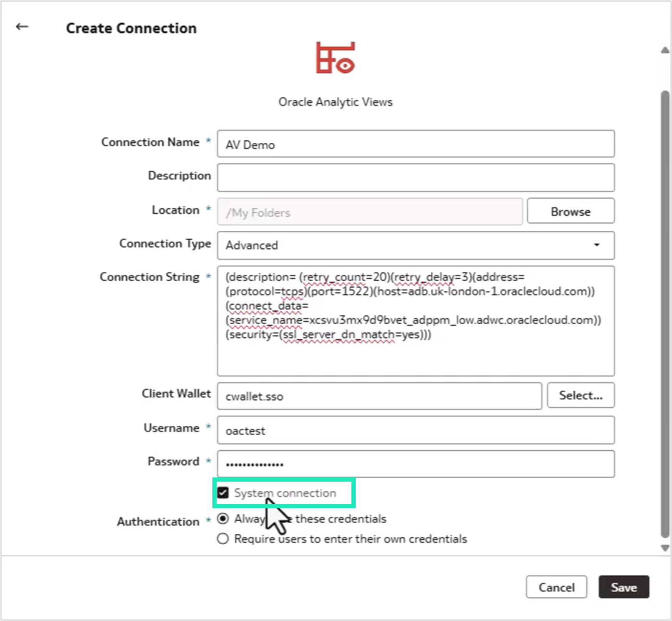Screen dimensions: 672x621
Task: Click the Connection Type dropdown caret arrow
Action: pyautogui.click(x=598, y=245)
